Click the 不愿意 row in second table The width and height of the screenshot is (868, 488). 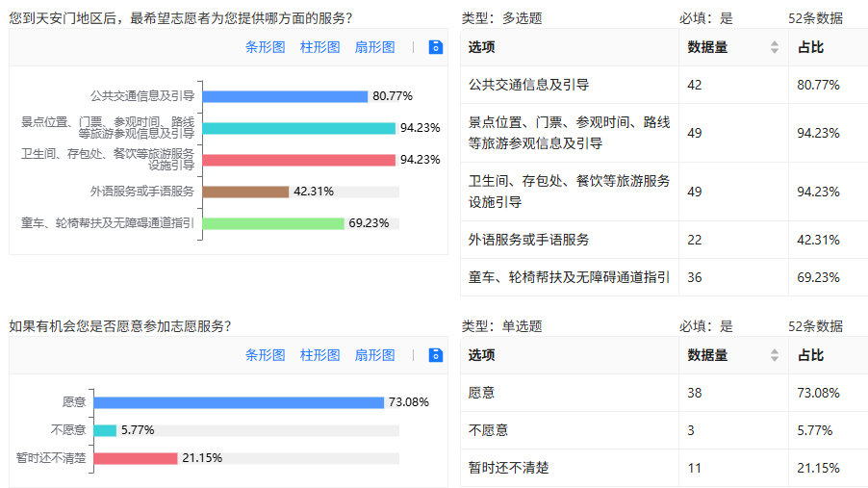[664, 430]
